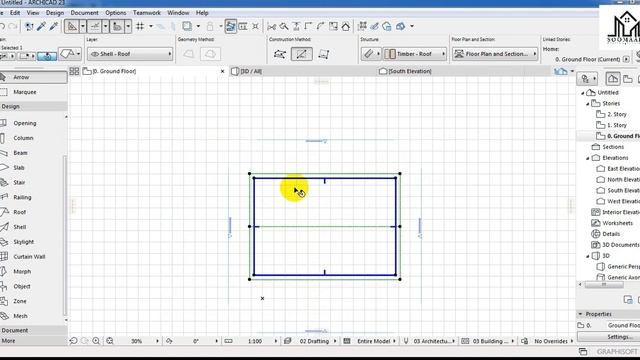The image size is (640, 360).
Task: Click the inject parameters syringe icon
Action: [53, 27]
